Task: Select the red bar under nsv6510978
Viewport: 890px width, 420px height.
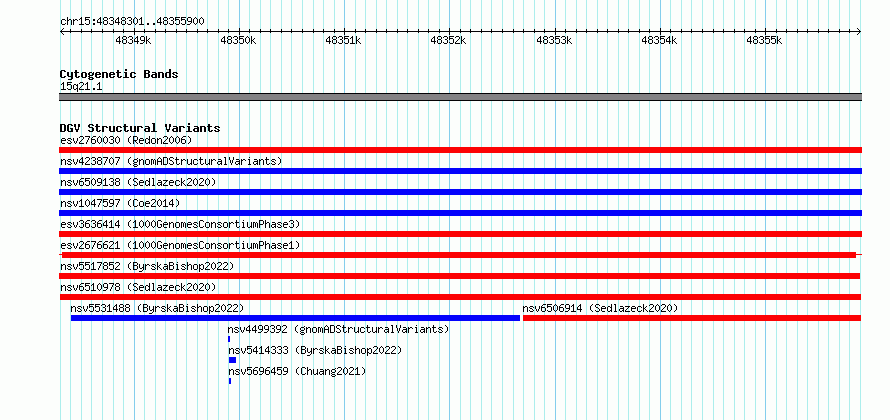Action: (460, 297)
